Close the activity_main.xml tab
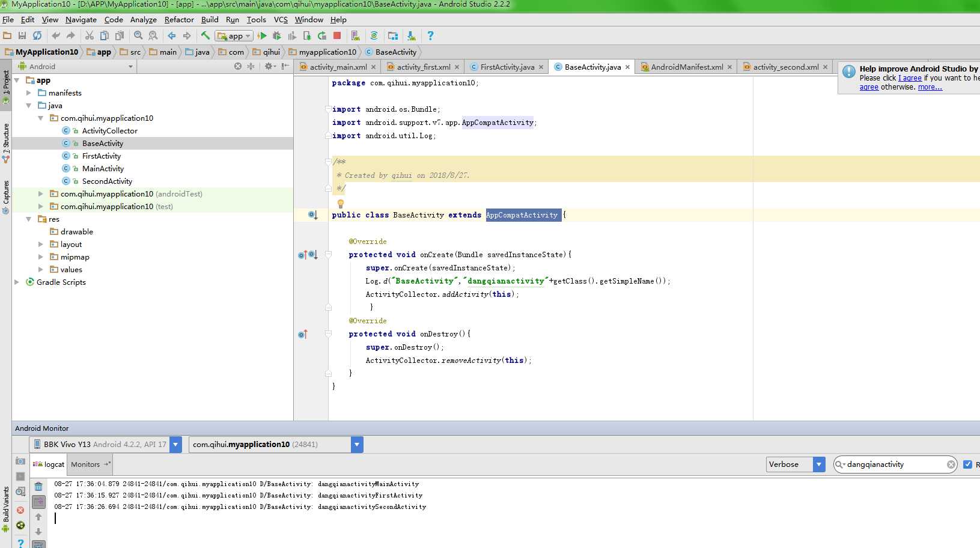This screenshot has height=548, width=980. click(374, 67)
